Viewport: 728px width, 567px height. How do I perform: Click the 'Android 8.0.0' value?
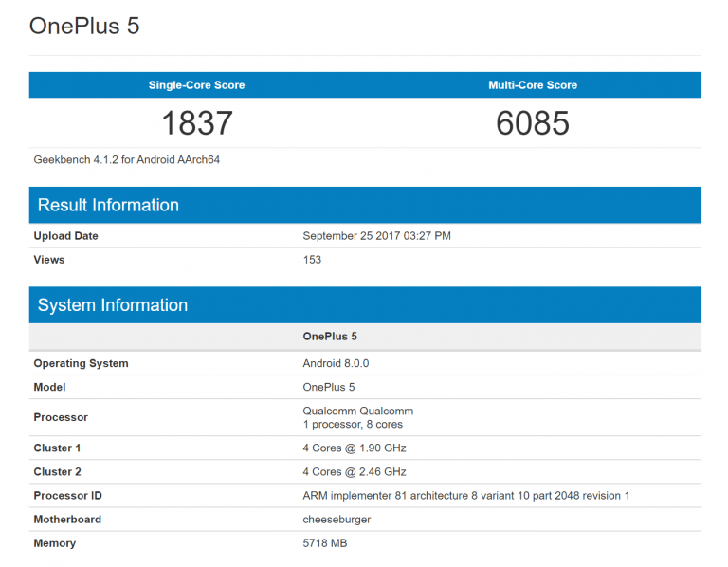click(x=337, y=363)
